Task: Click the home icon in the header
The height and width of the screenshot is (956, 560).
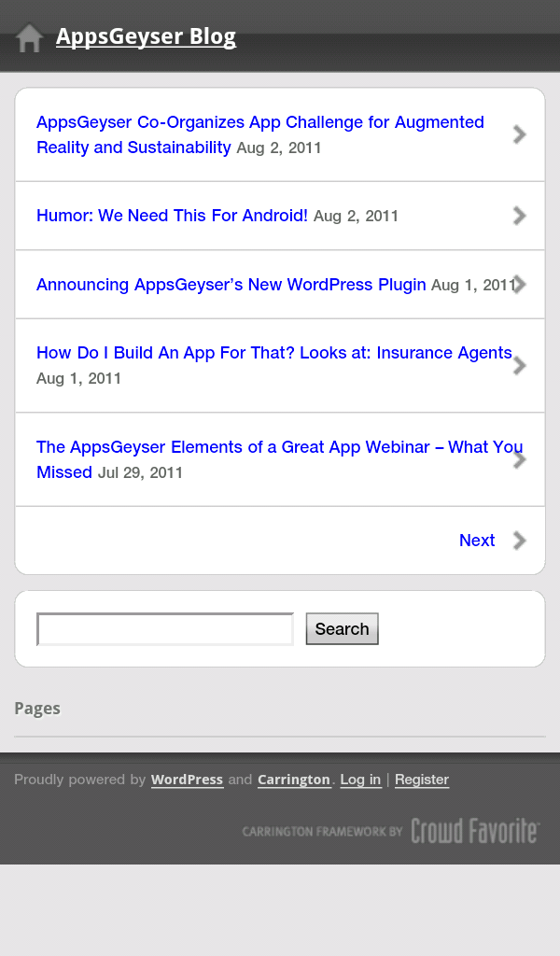Action: coord(30,38)
